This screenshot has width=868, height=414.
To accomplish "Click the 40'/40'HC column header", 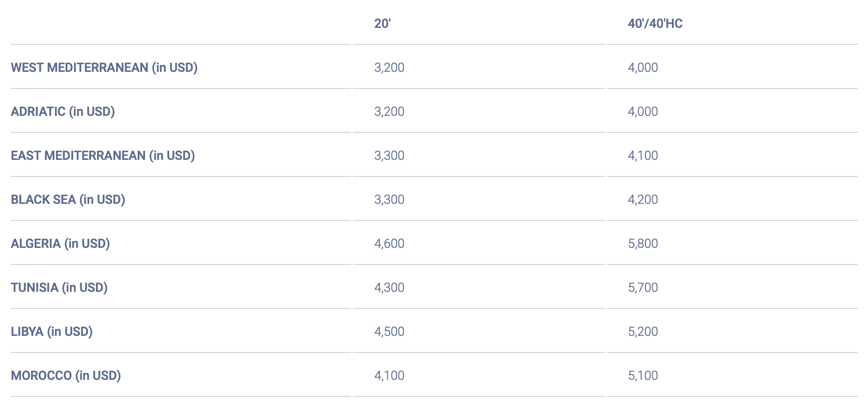I will [x=655, y=23].
